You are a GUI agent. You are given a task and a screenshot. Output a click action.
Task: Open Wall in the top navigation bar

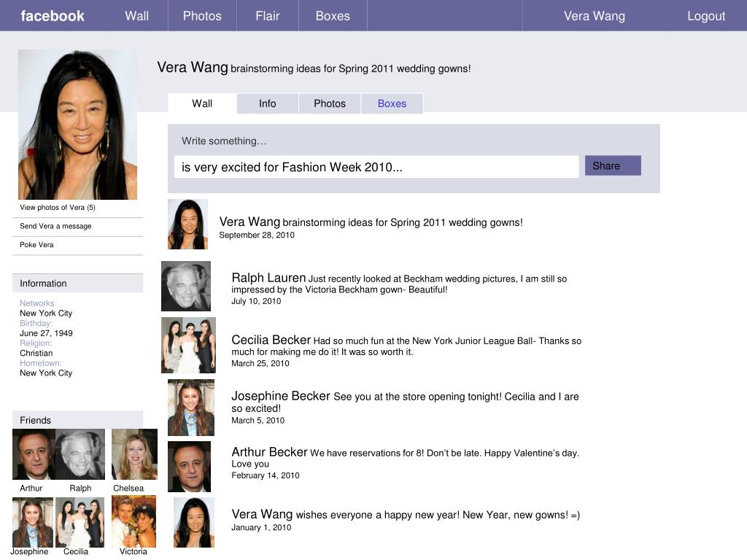point(137,16)
